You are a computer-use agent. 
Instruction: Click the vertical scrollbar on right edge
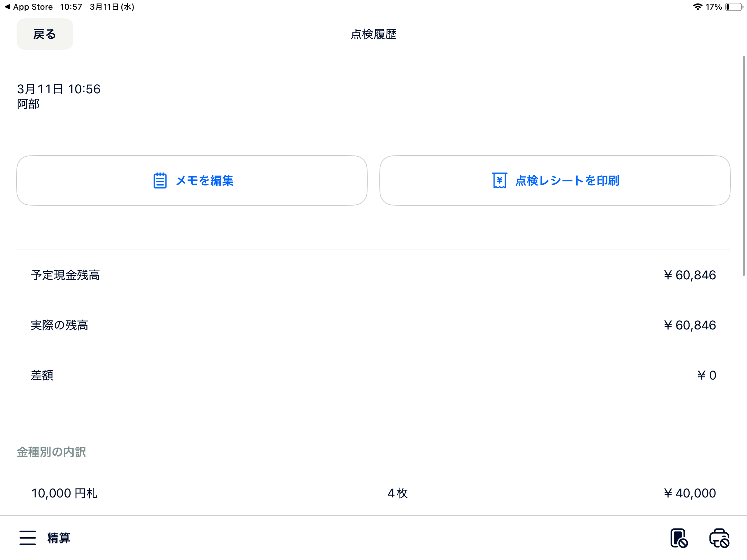(744, 166)
